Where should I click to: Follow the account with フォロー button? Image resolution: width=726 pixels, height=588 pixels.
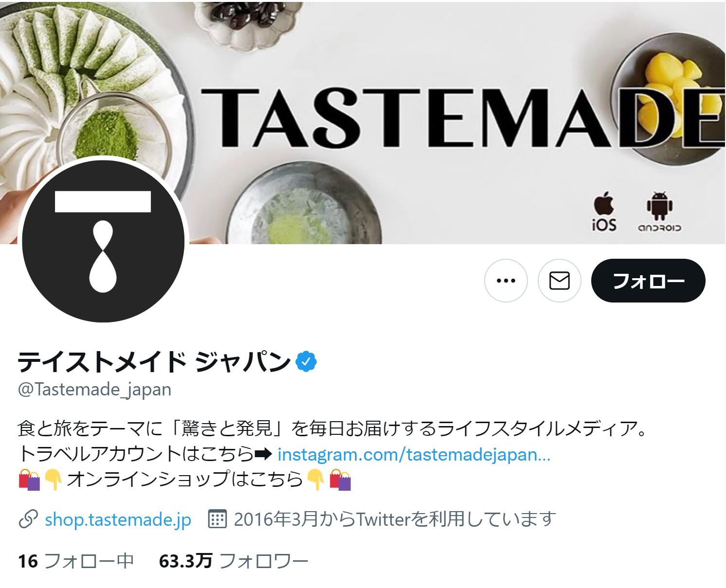click(648, 281)
